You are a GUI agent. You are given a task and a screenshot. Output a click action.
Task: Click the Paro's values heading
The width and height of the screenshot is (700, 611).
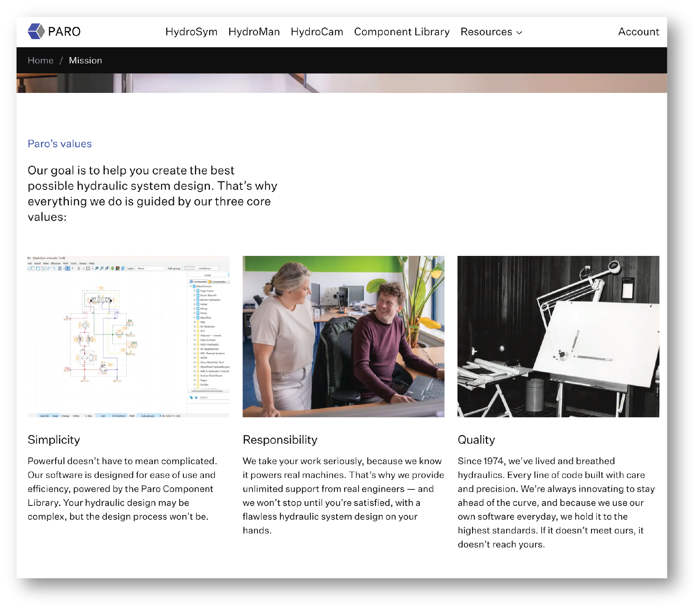coord(60,144)
